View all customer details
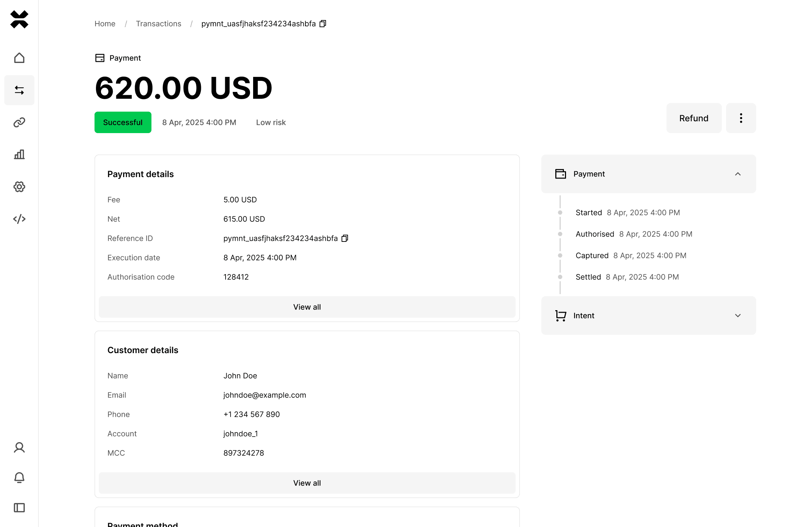 point(307,483)
